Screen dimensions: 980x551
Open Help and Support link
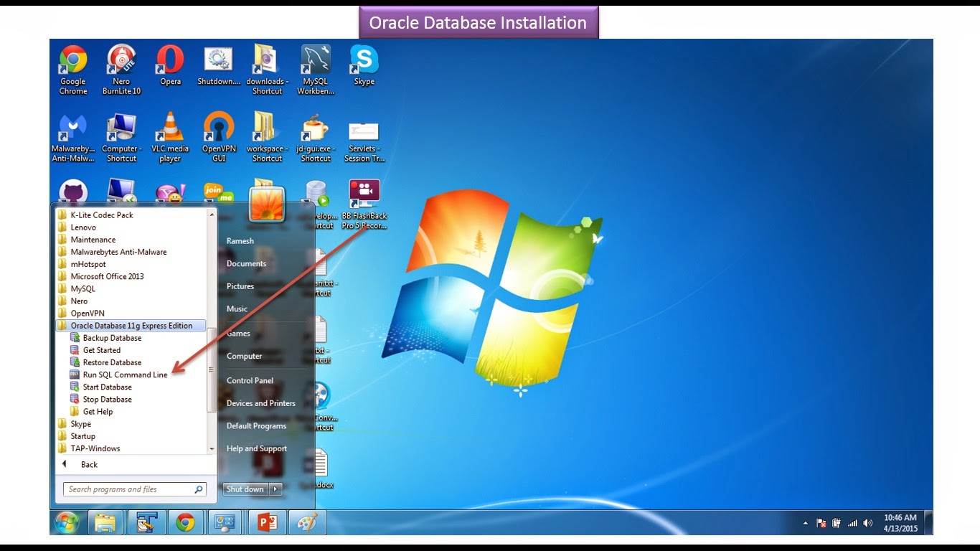tap(257, 448)
